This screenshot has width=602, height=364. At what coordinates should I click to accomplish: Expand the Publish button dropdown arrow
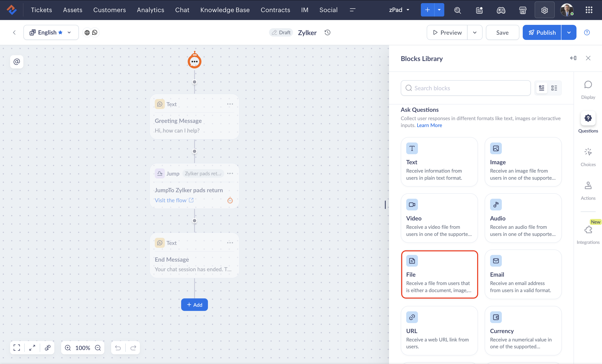(x=569, y=32)
